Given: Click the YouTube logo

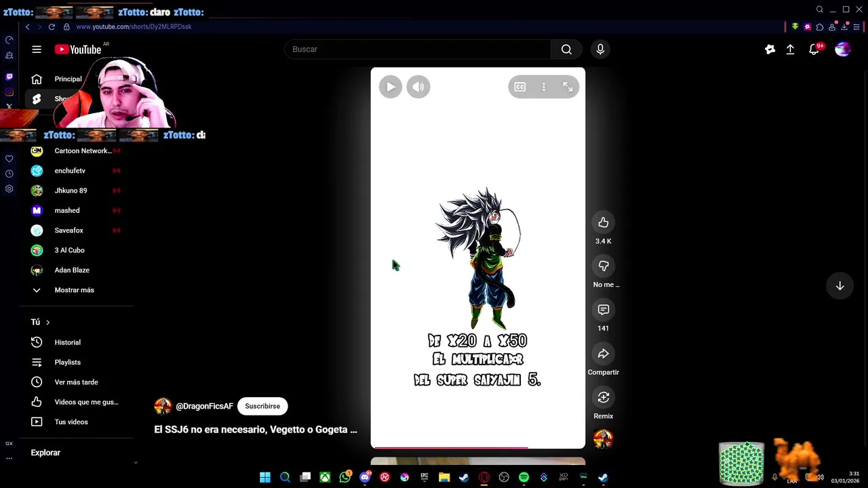Looking at the screenshot, I should coord(78,49).
